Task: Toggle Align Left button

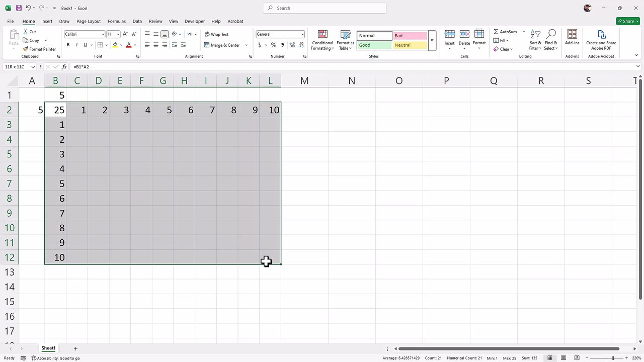Action: pyautogui.click(x=147, y=45)
